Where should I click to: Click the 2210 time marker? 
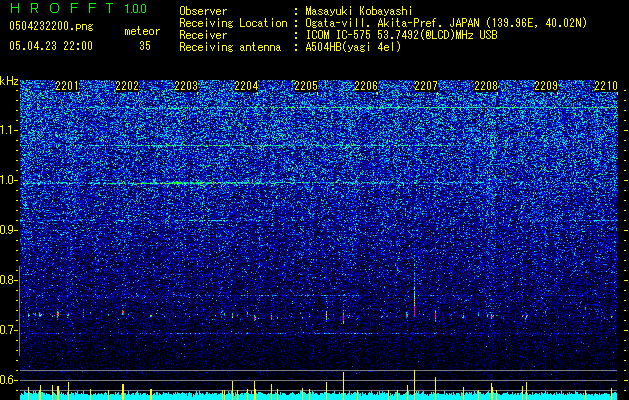[606, 86]
